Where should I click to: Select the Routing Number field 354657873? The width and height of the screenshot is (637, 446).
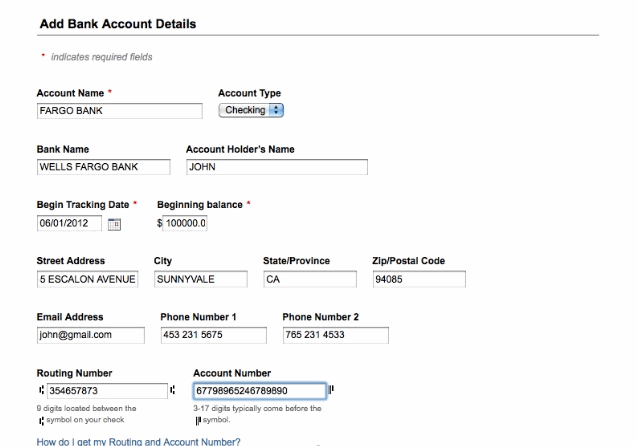107,391
